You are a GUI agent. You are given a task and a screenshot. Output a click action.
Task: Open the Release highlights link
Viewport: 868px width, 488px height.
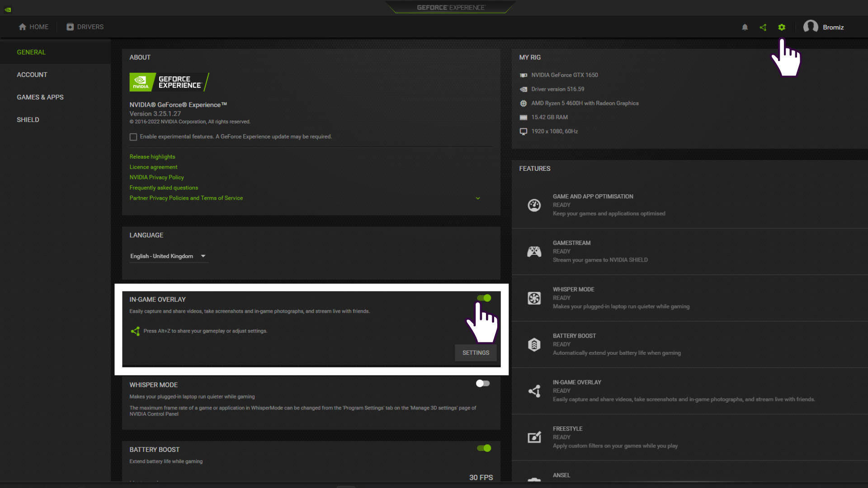coord(152,157)
